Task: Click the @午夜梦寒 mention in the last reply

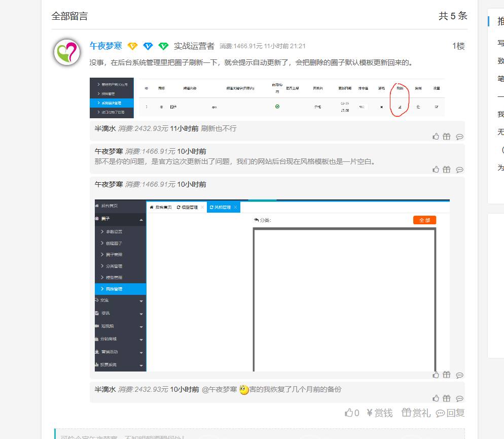Action: (x=219, y=389)
